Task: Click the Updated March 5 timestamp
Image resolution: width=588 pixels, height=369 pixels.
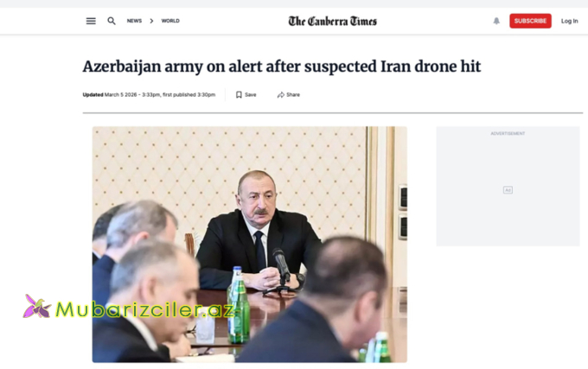Action: (149, 95)
